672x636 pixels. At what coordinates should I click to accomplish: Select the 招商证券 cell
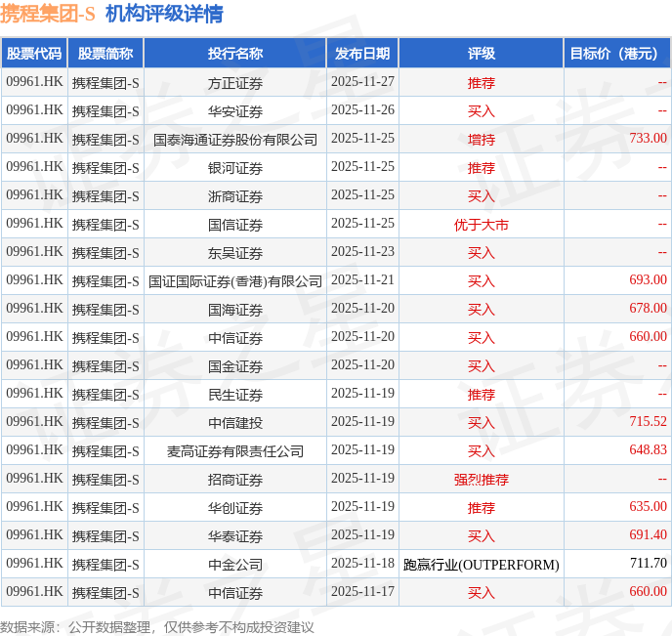tap(235, 479)
